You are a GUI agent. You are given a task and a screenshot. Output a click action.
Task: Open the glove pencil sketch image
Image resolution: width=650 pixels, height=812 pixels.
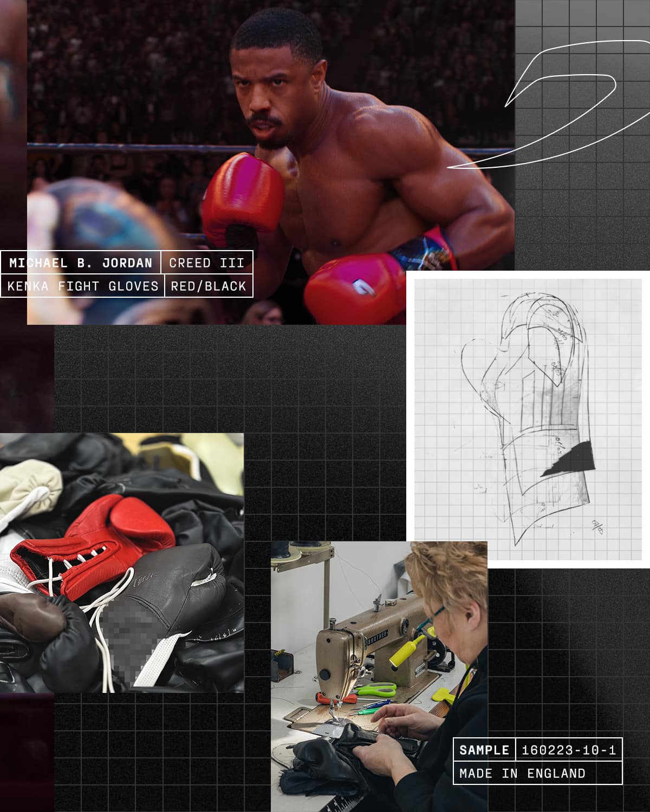coord(528,420)
